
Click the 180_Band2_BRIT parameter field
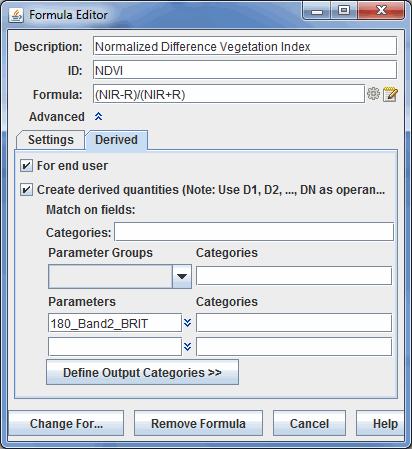click(115, 323)
